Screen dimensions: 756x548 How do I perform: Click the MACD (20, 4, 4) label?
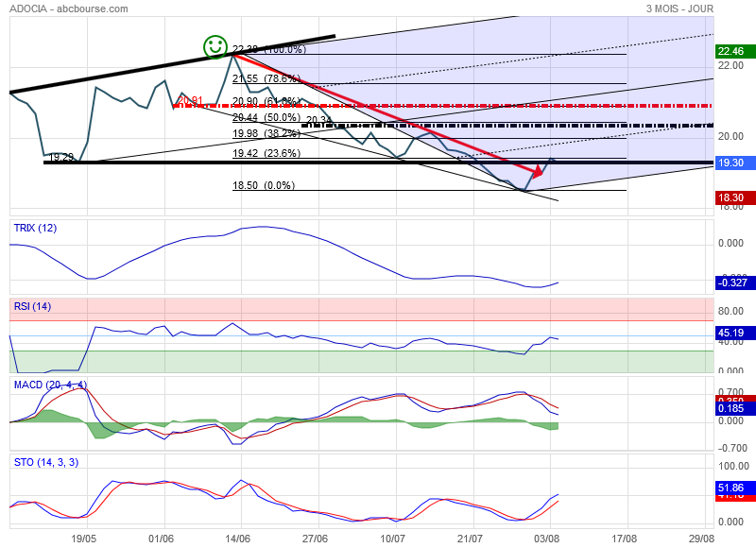[51, 385]
